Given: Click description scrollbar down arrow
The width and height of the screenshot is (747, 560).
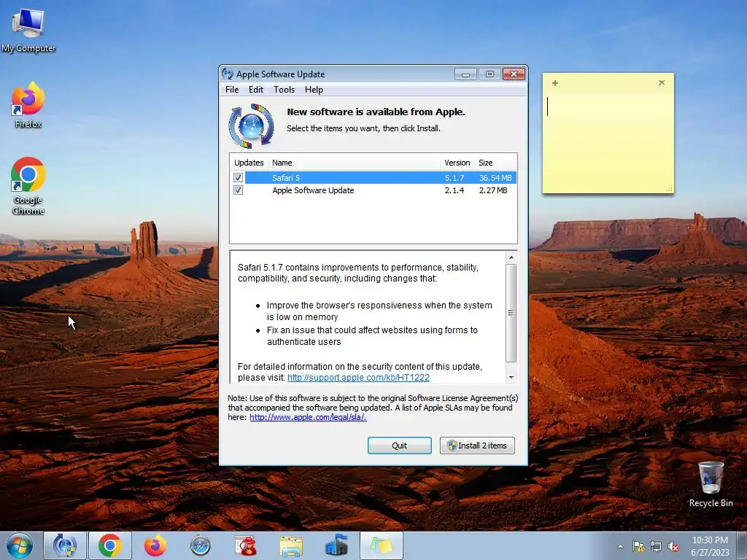Looking at the screenshot, I should [x=511, y=378].
